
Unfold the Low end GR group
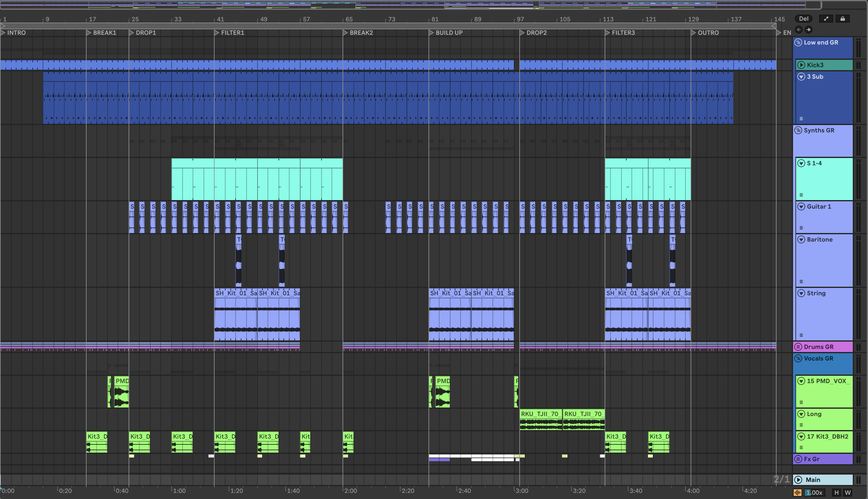pyautogui.click(x=798, y=42)
